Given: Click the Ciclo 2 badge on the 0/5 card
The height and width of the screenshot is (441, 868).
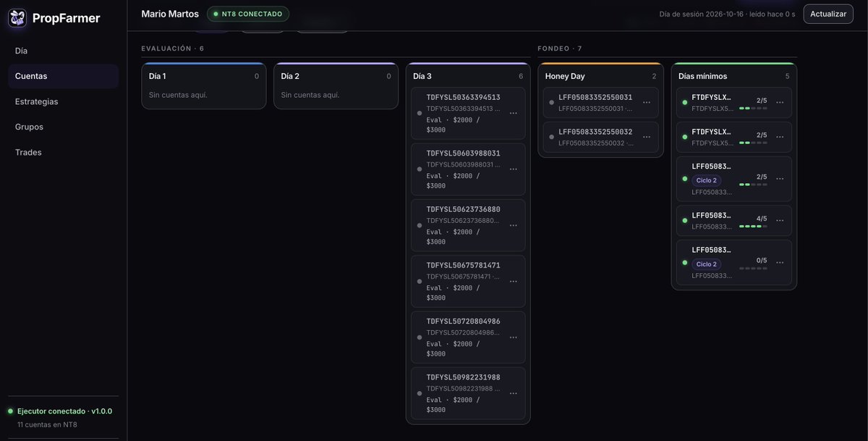Looking at the screenshot, I should click(707, 264).
